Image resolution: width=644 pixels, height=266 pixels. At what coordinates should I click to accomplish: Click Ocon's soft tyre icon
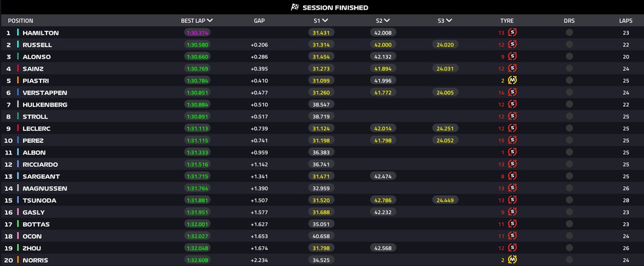512,236
